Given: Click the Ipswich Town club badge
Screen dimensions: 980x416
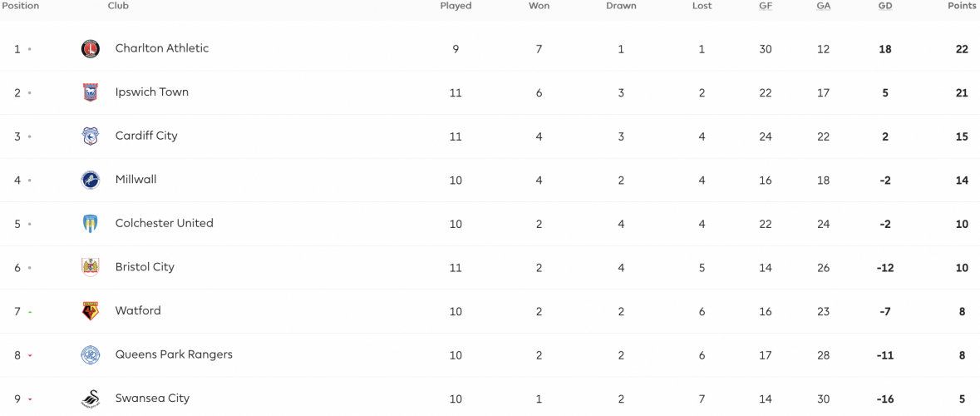Looking at the screenshot, I should (x=91, y=92).
